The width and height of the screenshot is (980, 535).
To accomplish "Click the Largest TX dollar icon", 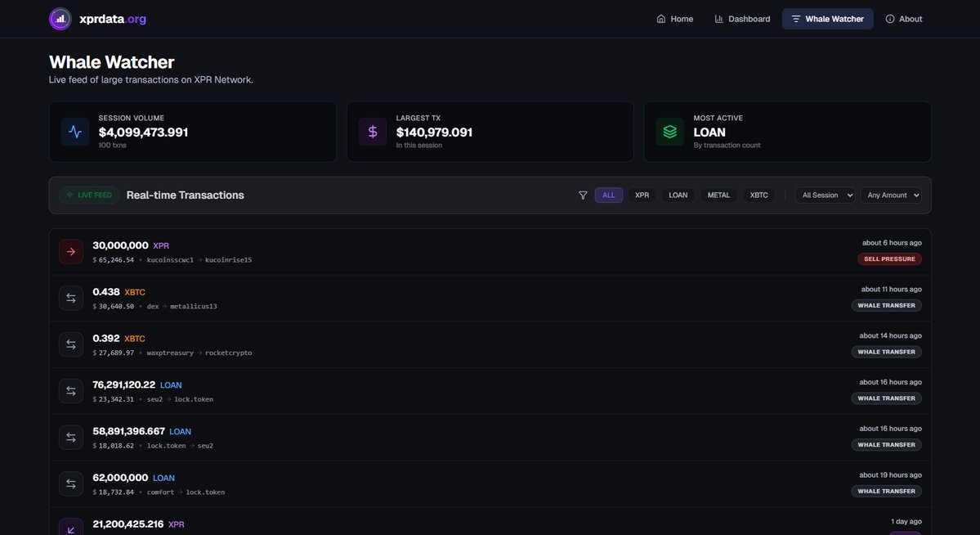I will coord(373,132).
